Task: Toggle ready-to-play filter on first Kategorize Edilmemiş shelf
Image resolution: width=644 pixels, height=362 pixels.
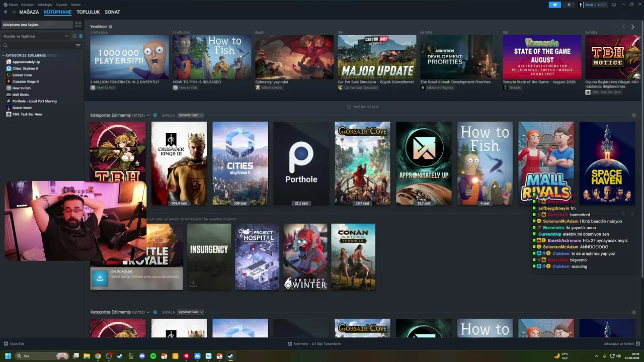Action: click(155, 115)
